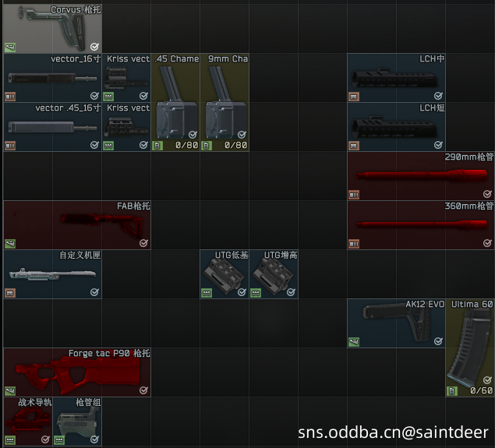This screenshot has width=495, height=448.
Task: Select the LCH短 handguard item
Action: [397, 127]
